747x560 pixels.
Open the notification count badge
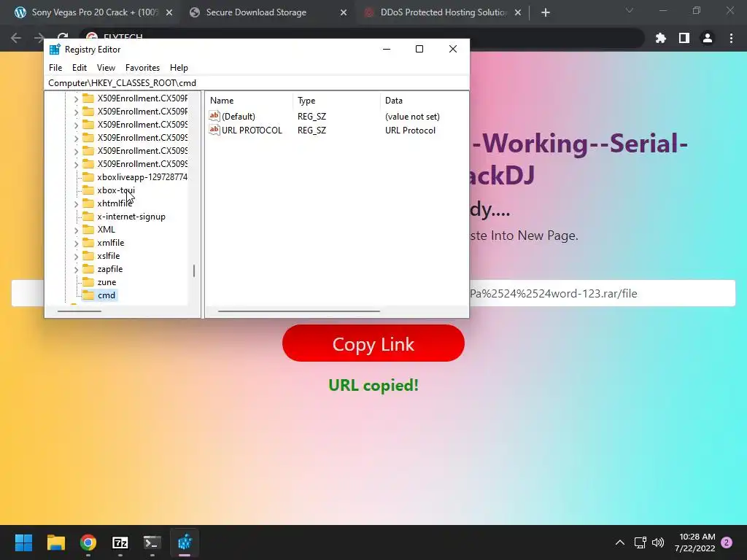point(727,542)
